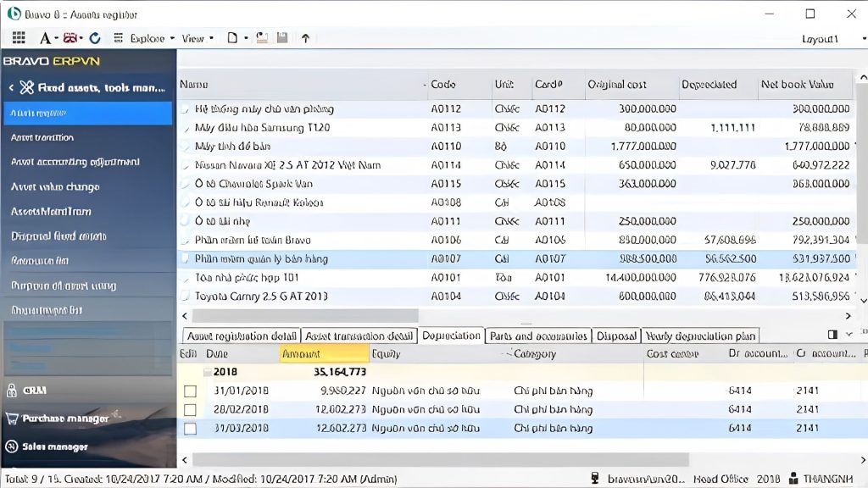Viewport: 868px width, 488px height.
Task: Switch to Asset transaction detail tab
Action: pyautogui.click(x=359, y=335)
